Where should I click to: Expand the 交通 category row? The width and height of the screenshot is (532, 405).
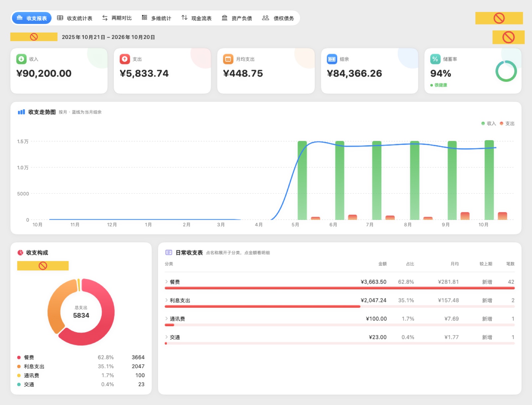click(x=173, y=337)
